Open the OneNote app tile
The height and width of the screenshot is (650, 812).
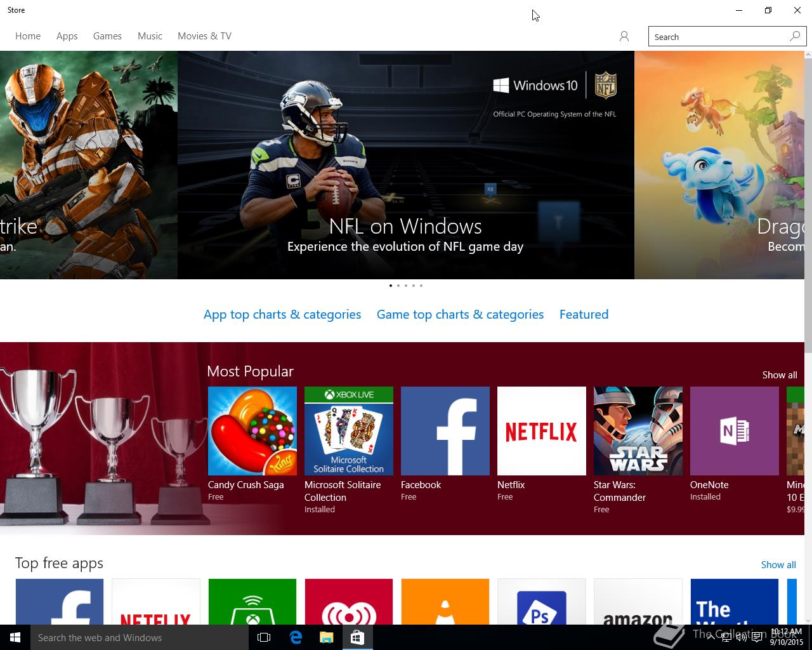tap(735, 431)
